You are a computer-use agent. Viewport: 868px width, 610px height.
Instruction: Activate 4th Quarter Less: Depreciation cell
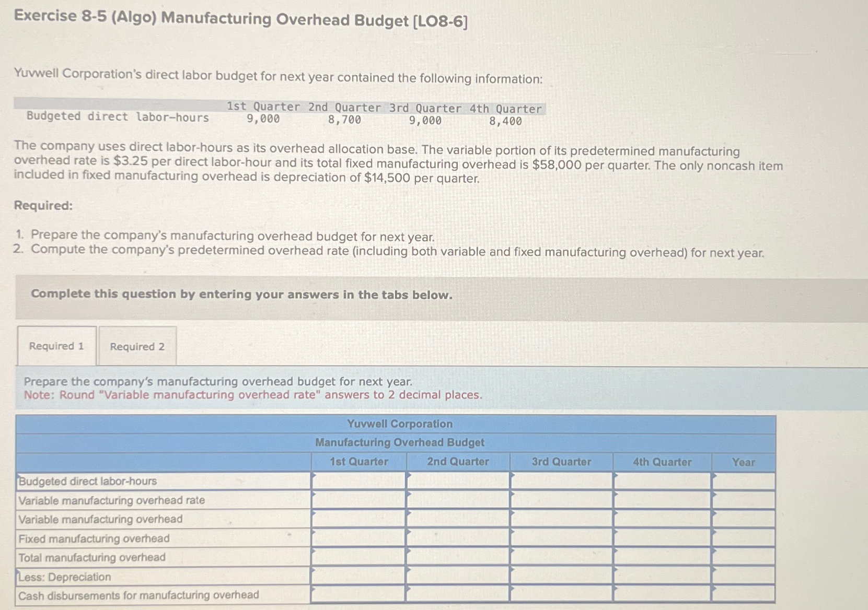[662, 575]
